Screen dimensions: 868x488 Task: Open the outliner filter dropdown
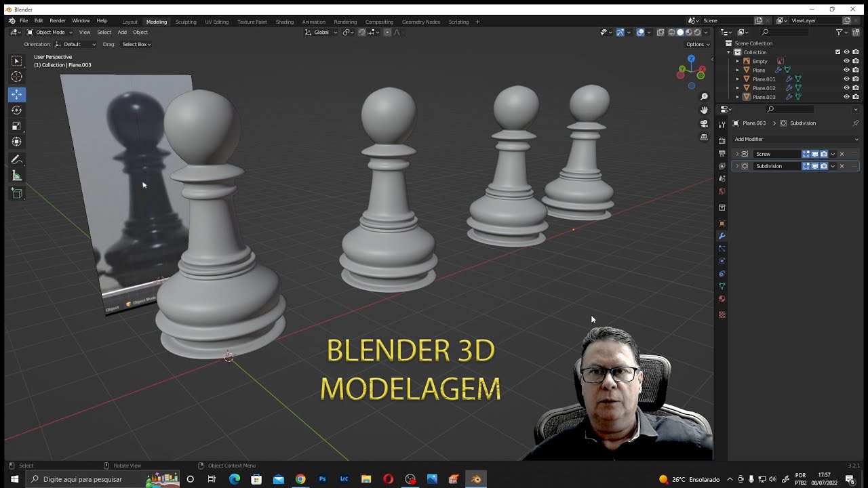(x=842, y=33)
